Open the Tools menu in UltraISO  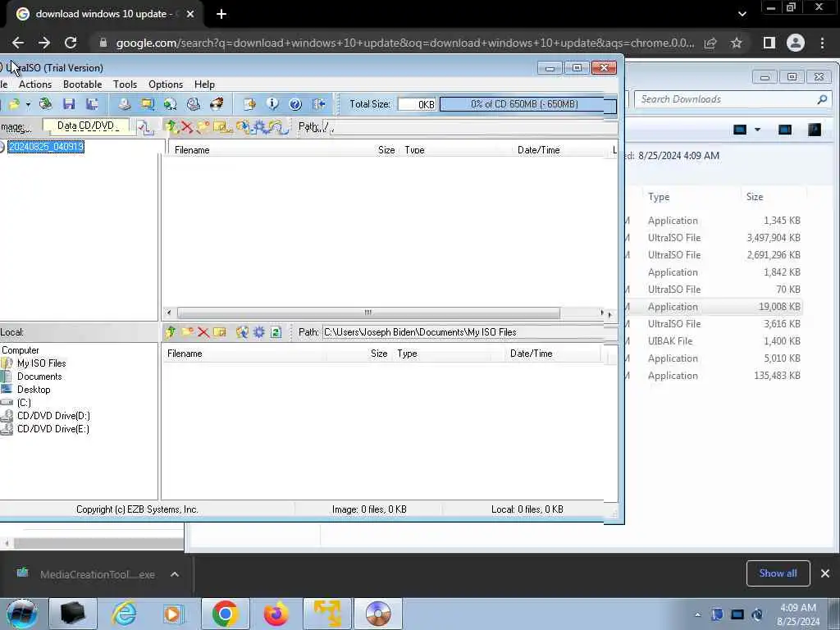(x=125, y=84)
